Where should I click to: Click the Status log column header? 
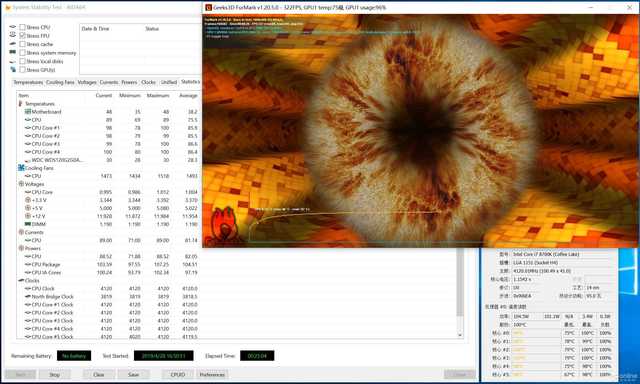(x=152, y=29)
